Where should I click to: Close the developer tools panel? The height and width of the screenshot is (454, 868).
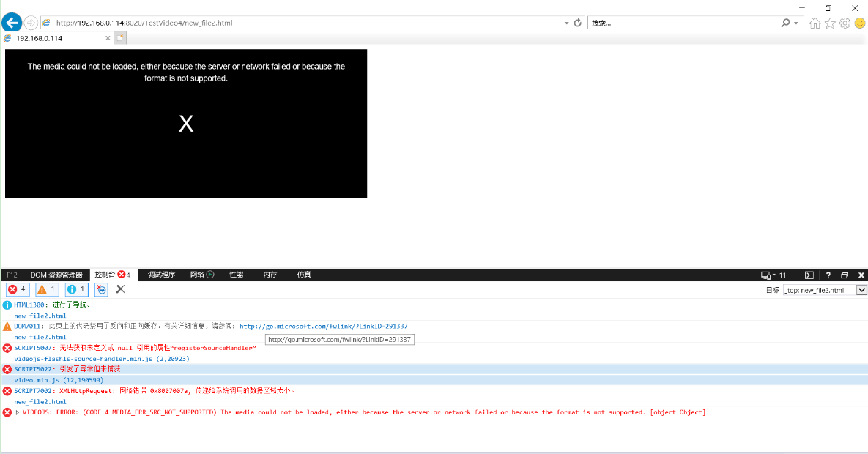tap(861, 275)
